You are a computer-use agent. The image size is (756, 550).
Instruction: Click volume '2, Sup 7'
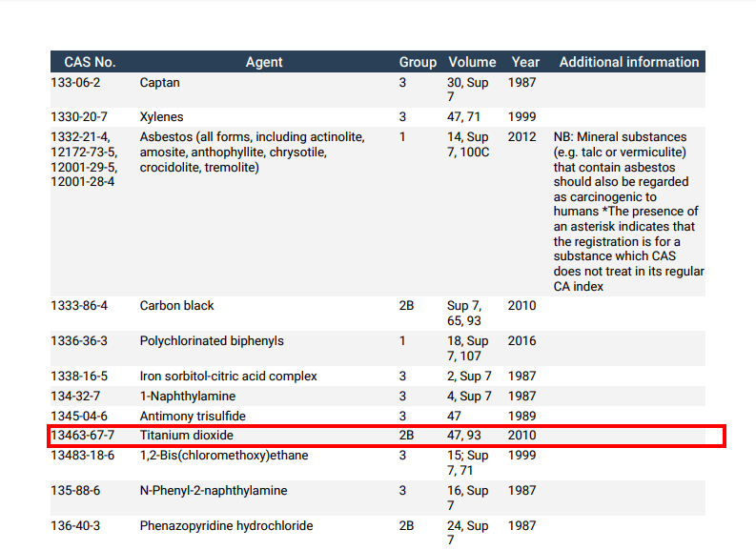coord(469,376)
